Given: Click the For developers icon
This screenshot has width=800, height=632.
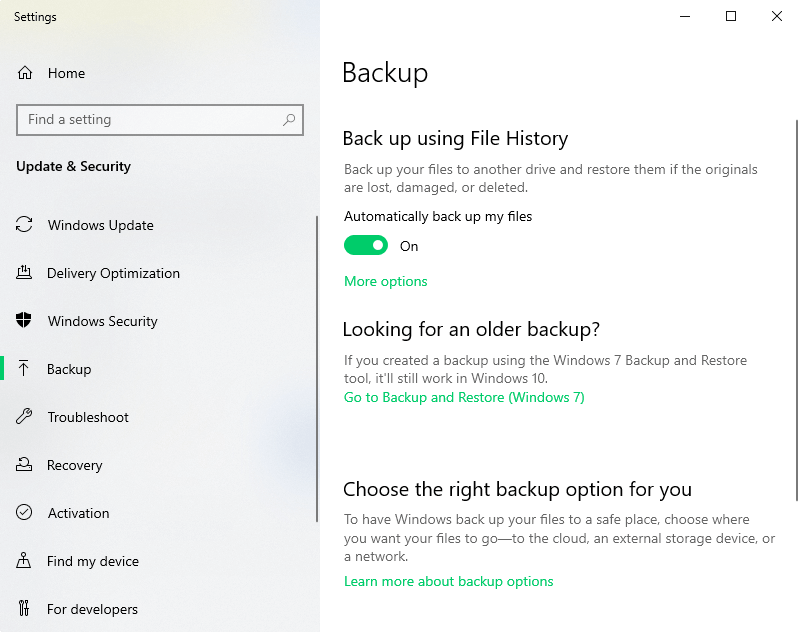Looking at the screenshot, I should (25, 609).
